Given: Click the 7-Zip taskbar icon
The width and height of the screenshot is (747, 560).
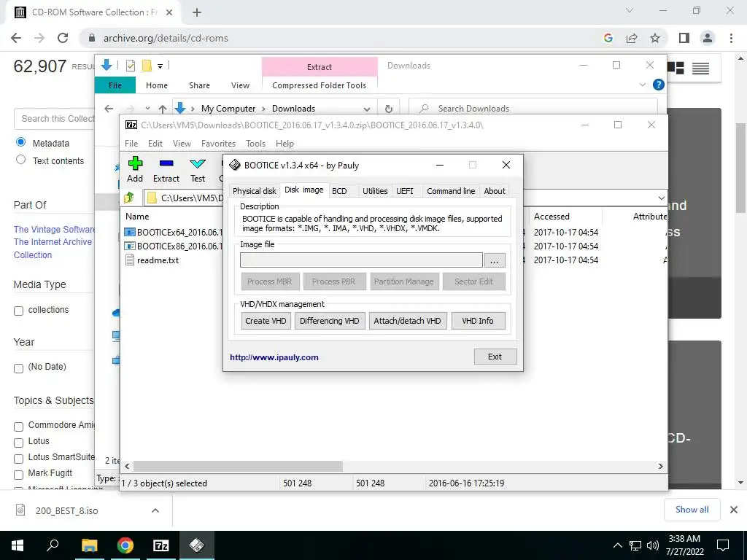Looking at the screenshot, I should pos(161,545).
